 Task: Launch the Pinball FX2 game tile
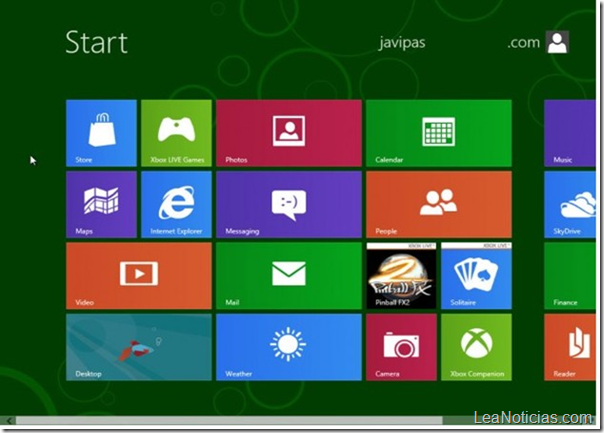click(401, 276)
